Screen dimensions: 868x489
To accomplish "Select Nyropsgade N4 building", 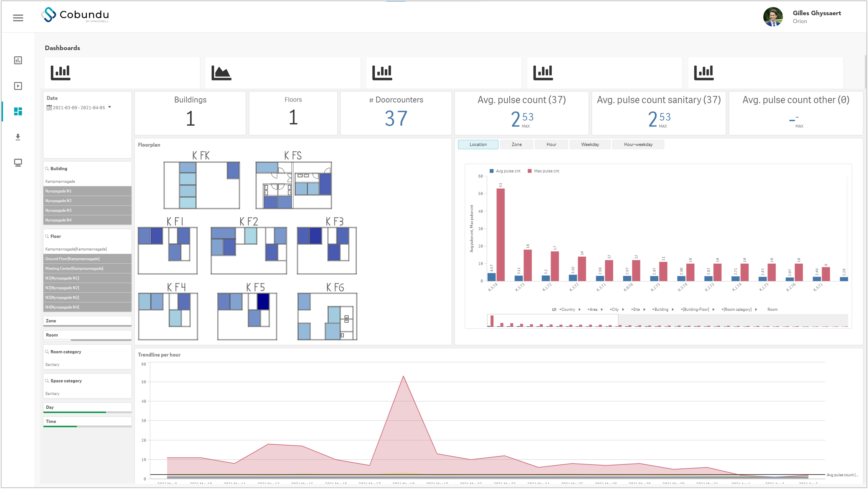I will (x=88, y=220).
